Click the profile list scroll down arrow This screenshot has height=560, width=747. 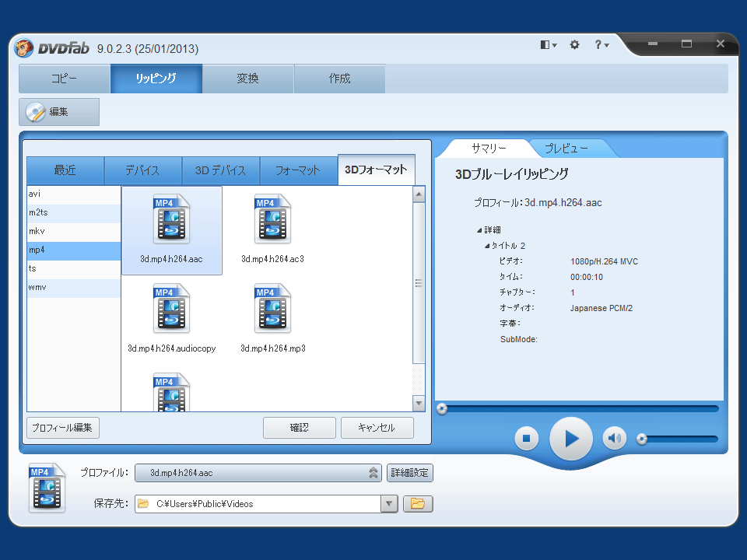point(419,404)
